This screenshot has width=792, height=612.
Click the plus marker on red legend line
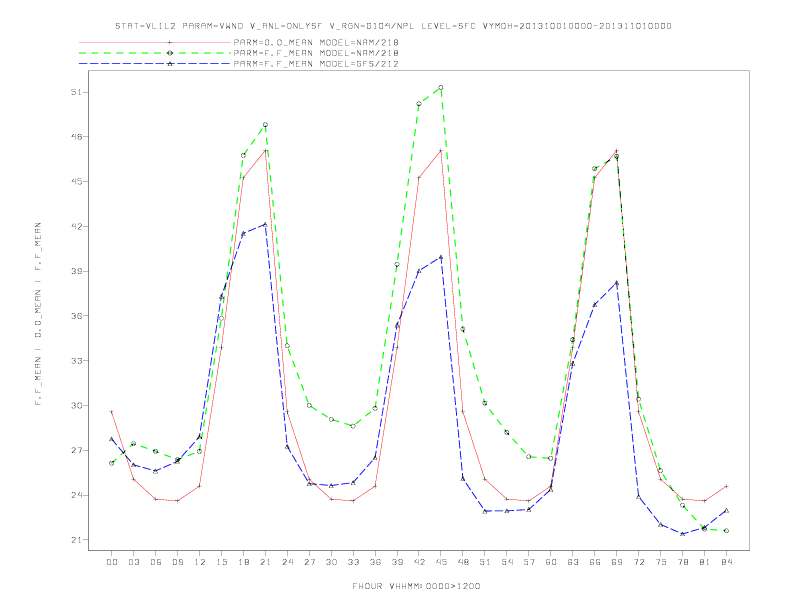pyautogui.click(x=170, y=42)
